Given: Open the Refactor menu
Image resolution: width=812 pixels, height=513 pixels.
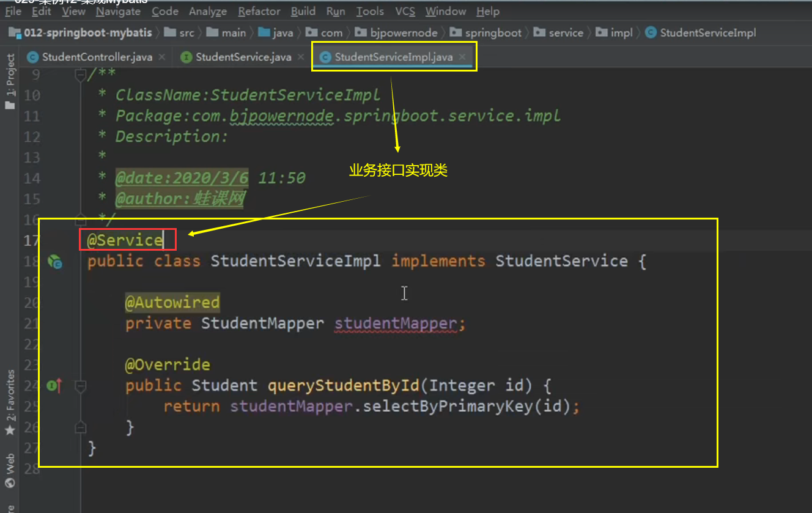Looking at the screenshot, I should coord(259,12).
